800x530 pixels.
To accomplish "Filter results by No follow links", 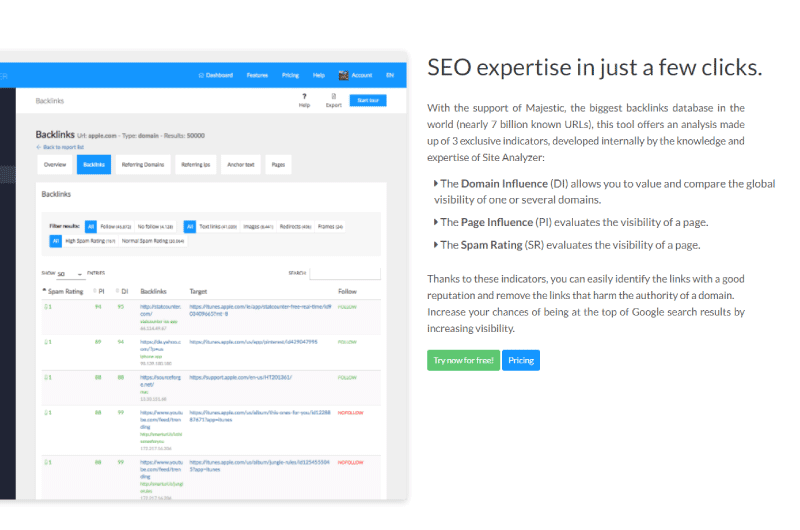I will point(155,226).
